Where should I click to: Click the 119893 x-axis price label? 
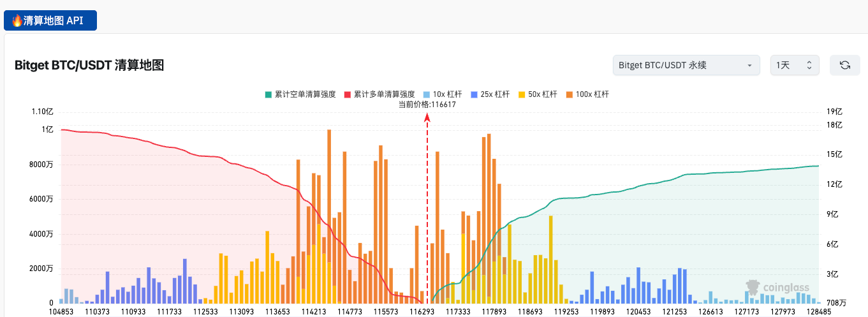(x=601, y=312)
